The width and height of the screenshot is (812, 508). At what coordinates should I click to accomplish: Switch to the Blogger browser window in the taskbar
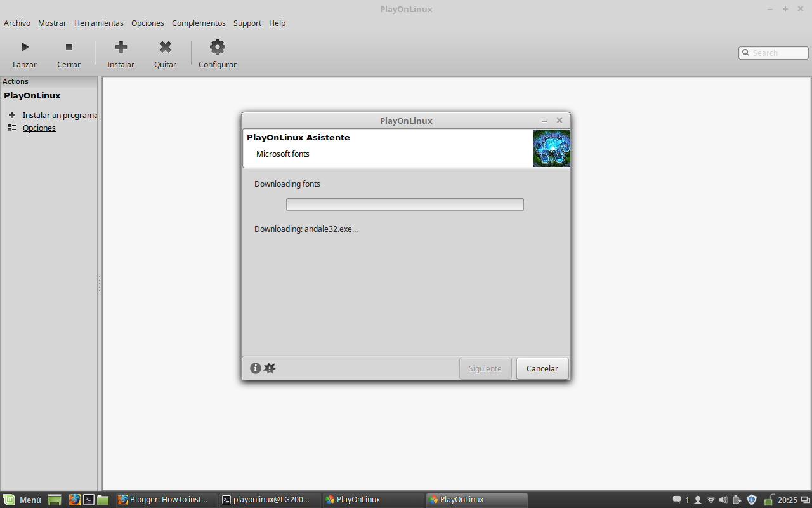166,500
